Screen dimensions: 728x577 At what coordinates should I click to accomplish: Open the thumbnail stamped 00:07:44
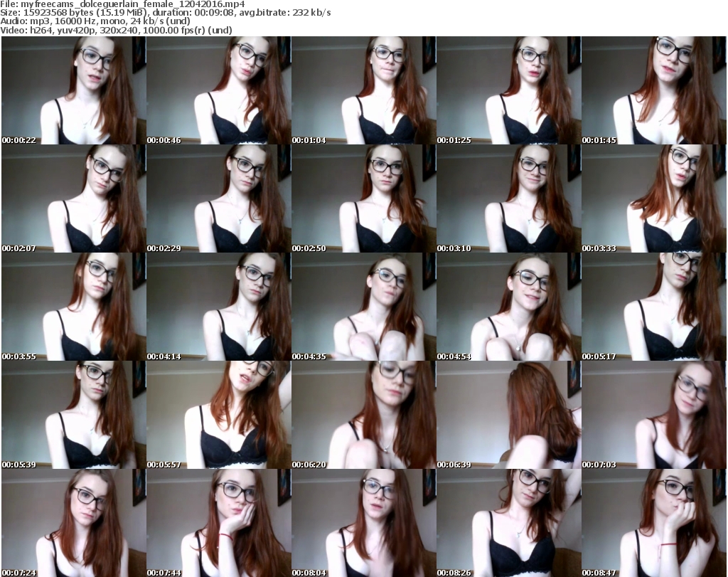(219, 523)
